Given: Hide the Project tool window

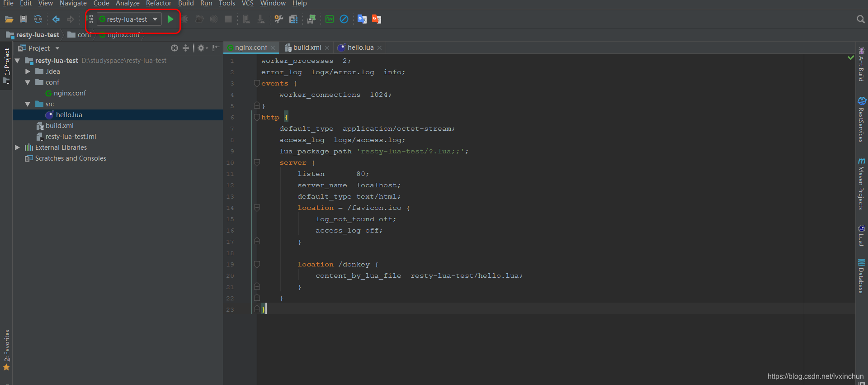Looking at the screenshot, I should tap(216, 48).
